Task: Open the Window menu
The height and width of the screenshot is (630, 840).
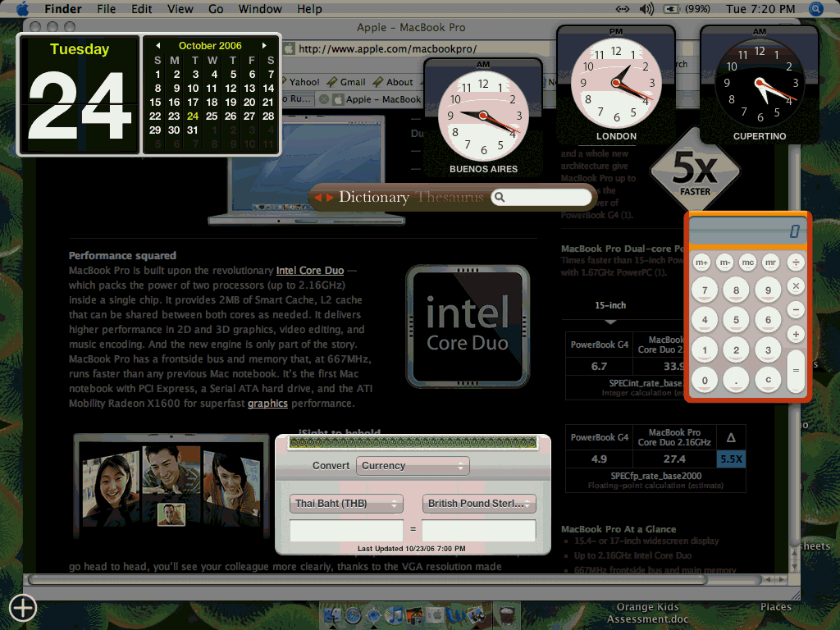Action: pyautogui.click(x=260, y=8)
